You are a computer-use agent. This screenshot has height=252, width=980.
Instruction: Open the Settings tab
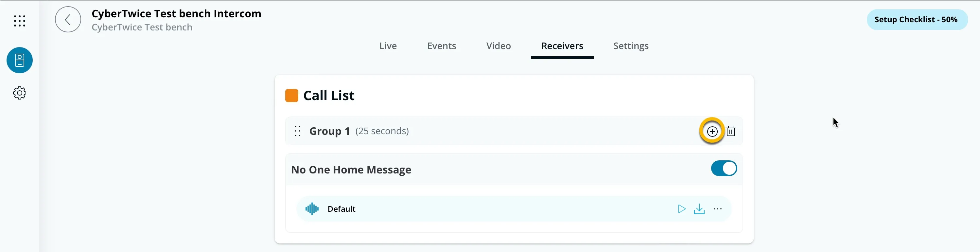click(x=630, y=46)
